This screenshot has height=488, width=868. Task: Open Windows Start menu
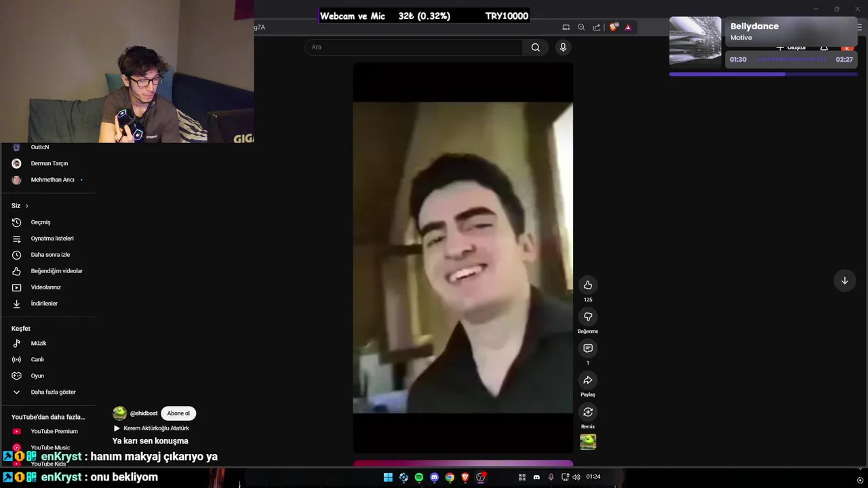pos(388,477)
